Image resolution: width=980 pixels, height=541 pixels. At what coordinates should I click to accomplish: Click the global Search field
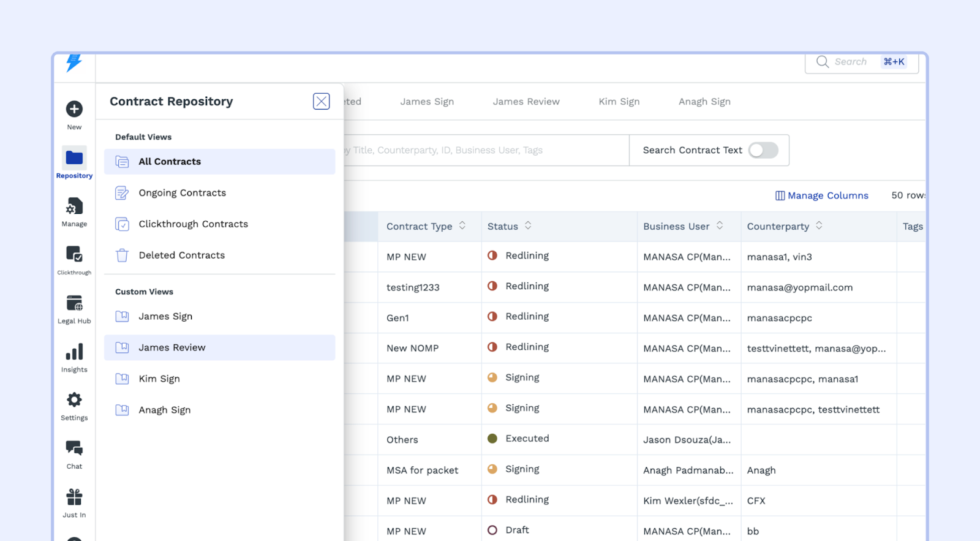tap(850, 62)
